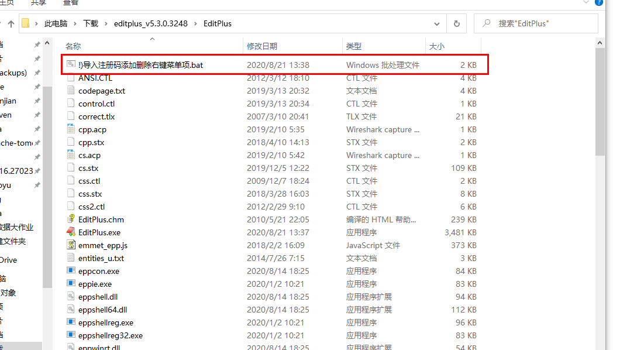
Task: Click the cs.acp Wireshark file icon
Action: (x=71, y=155)
